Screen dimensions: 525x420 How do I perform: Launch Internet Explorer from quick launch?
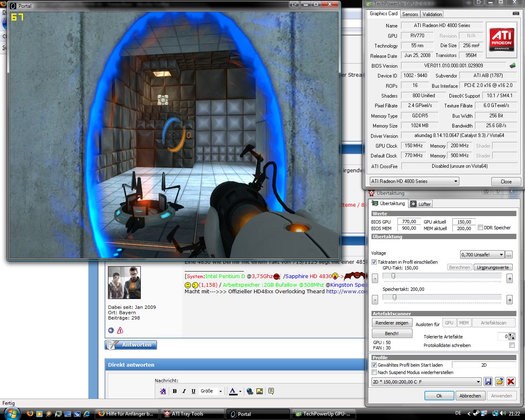coord(87,414)
